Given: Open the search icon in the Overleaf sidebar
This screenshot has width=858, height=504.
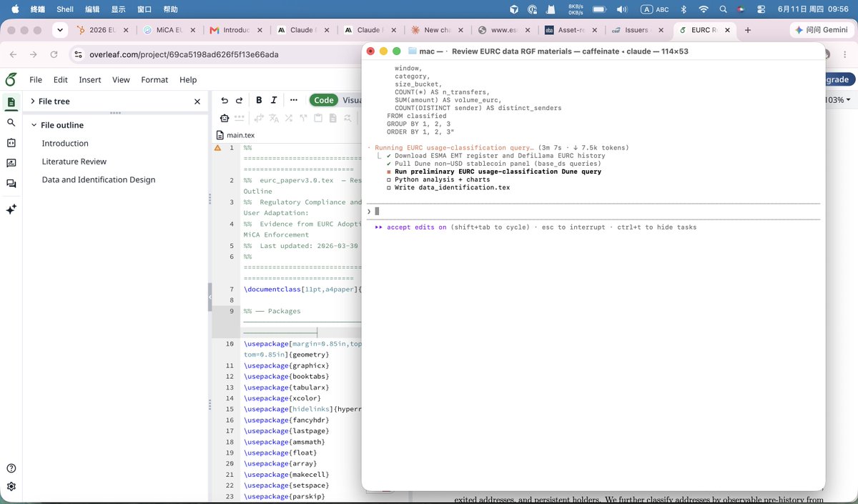Looking at the screenshot, I should point(11,123).
